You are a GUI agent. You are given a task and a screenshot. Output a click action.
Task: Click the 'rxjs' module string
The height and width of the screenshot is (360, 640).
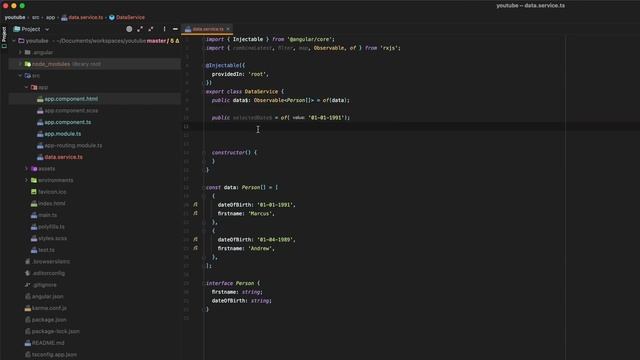coord(388,48)
